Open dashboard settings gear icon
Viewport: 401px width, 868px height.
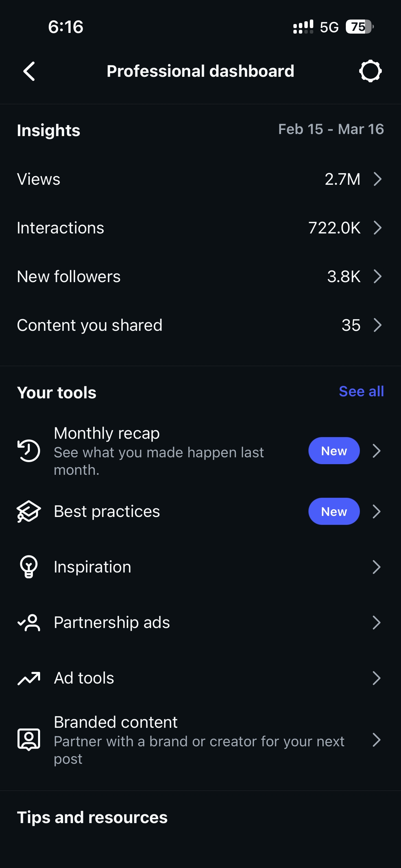pos(370,71)
